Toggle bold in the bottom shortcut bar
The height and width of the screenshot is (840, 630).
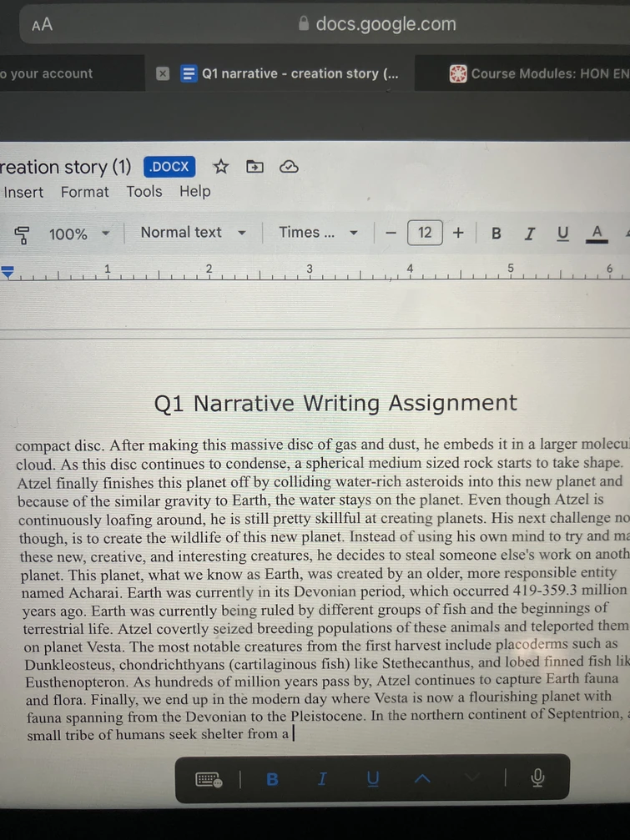(272, 779)
